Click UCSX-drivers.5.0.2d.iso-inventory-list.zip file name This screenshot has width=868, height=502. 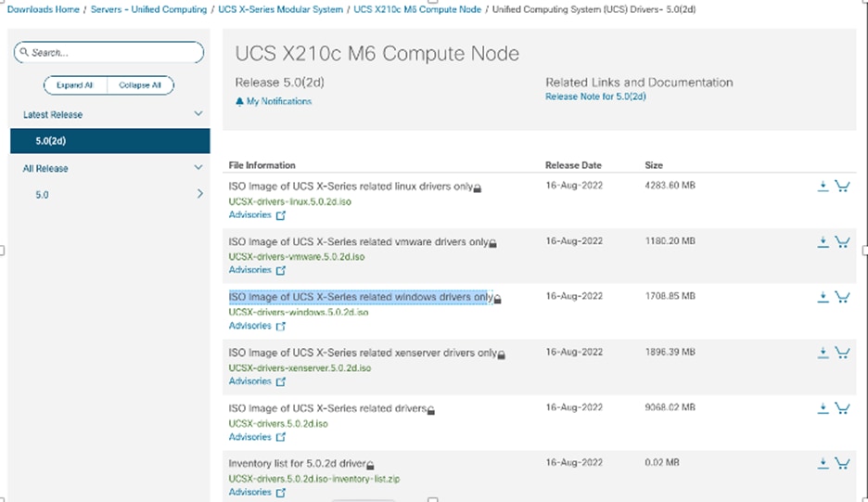pos(313,479)
